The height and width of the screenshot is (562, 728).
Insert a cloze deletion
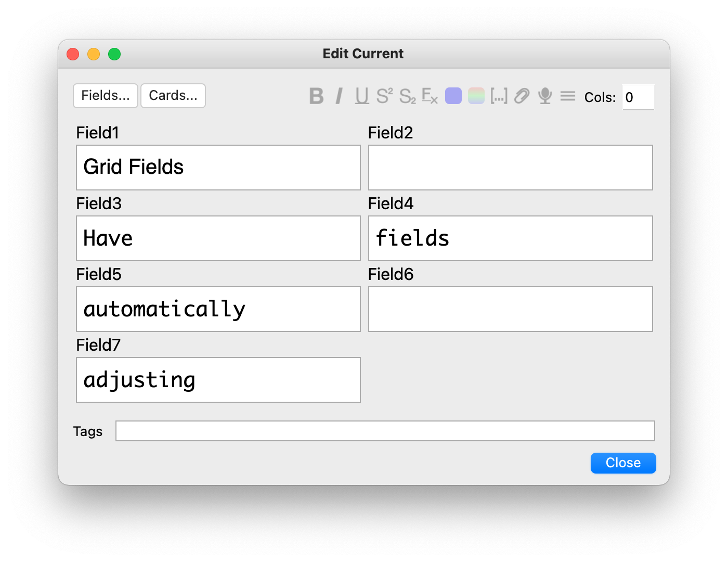pyautogui.click(x=499, y=96)
